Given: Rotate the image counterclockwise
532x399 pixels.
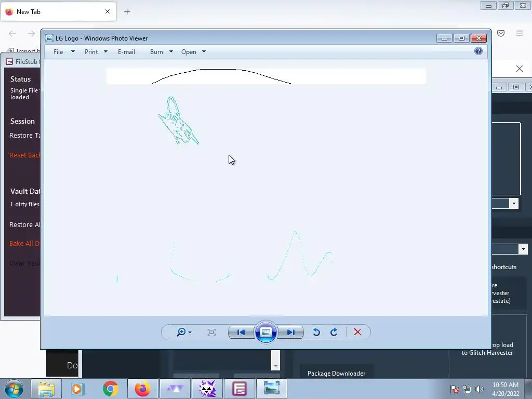Looking at the screenshot, I should tap(316, 332).
